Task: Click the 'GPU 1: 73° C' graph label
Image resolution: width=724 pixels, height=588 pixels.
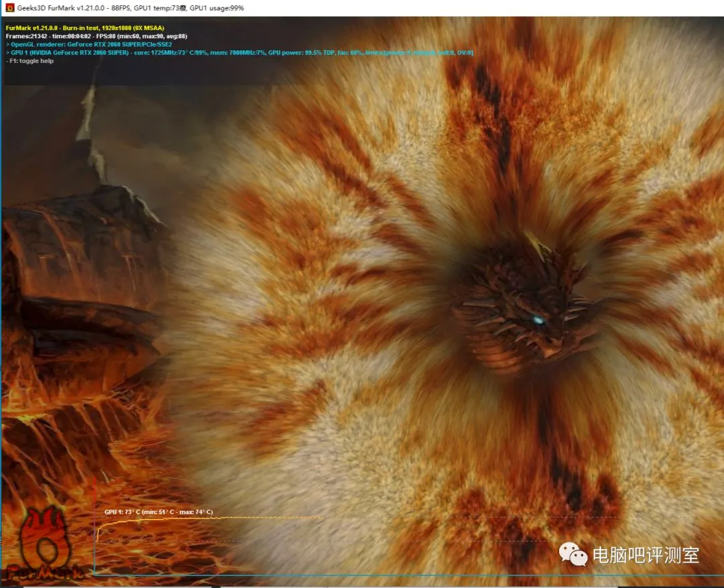Action: tap(158, 512)
